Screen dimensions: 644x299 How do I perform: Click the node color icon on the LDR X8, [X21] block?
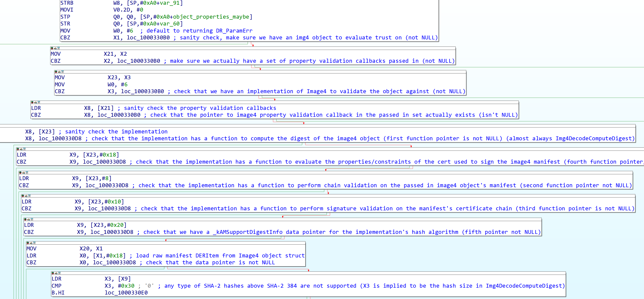(x=32, y=102)
